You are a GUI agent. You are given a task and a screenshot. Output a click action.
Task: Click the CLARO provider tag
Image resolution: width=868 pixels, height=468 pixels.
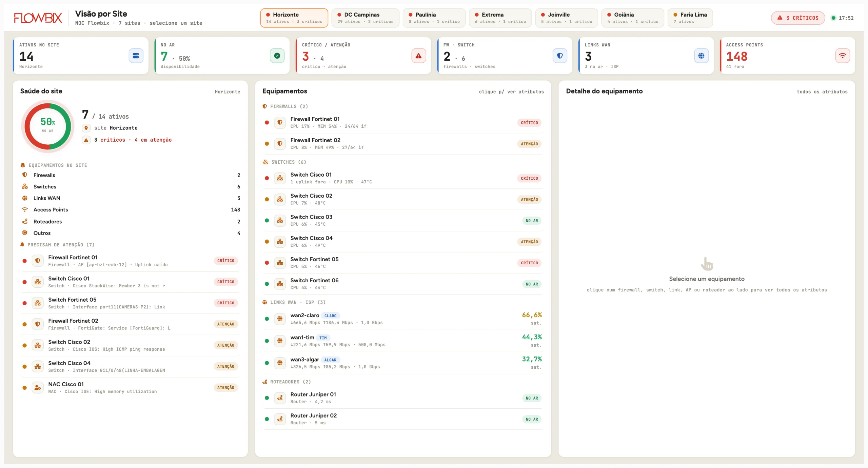tap(330, 316)
